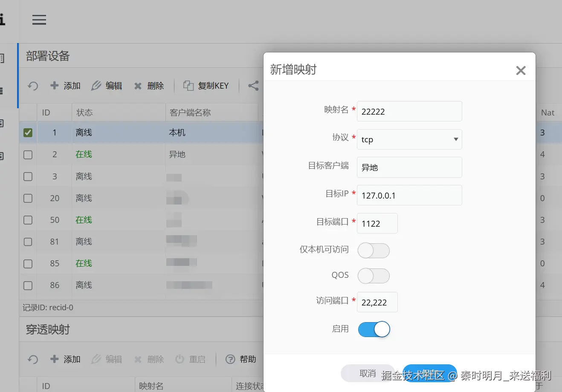Click the ID column header in 部署设备
The width and height of the screenshot is (562, 392).
[x=54, y=112]
